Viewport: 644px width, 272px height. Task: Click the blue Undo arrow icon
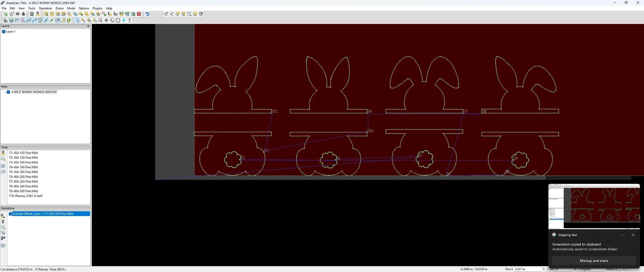point(147,14)
